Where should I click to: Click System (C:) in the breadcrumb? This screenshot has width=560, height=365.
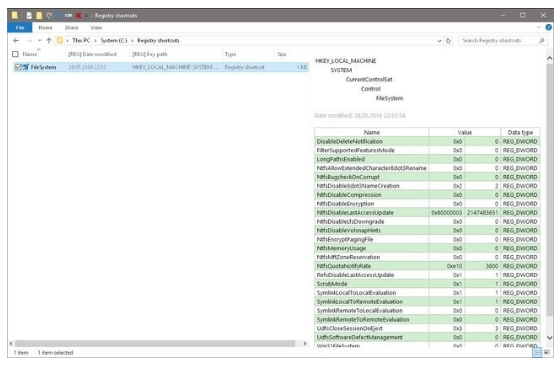pyautogui.click(x=114, y=41)
